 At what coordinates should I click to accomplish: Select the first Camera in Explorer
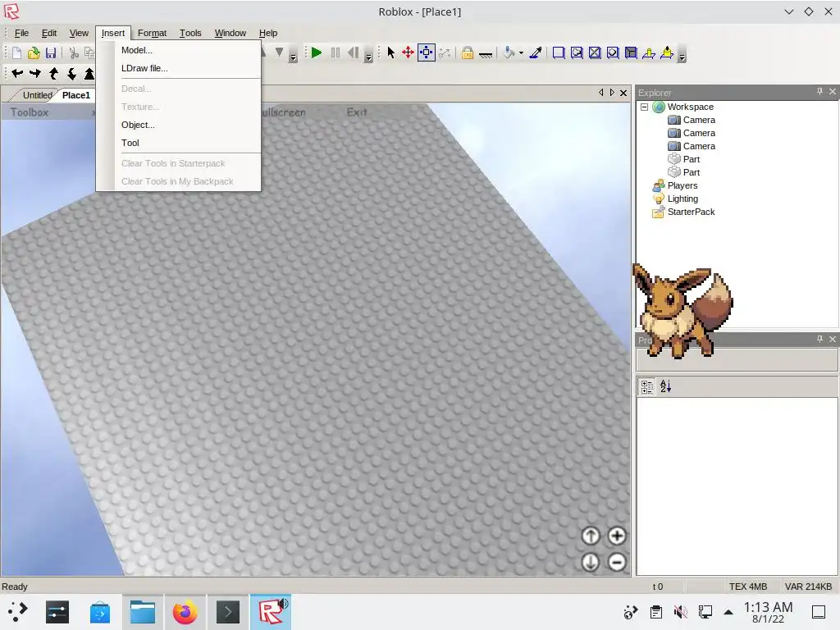click(699, 120)
